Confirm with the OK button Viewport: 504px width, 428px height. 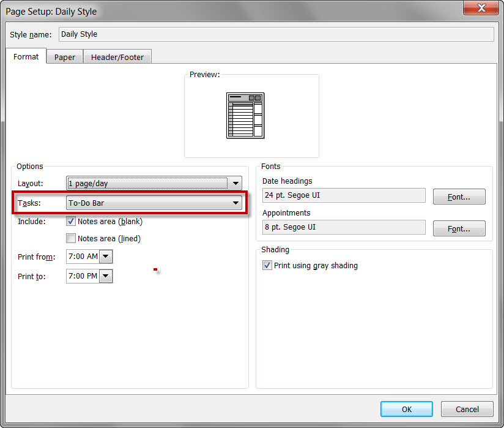407,409
